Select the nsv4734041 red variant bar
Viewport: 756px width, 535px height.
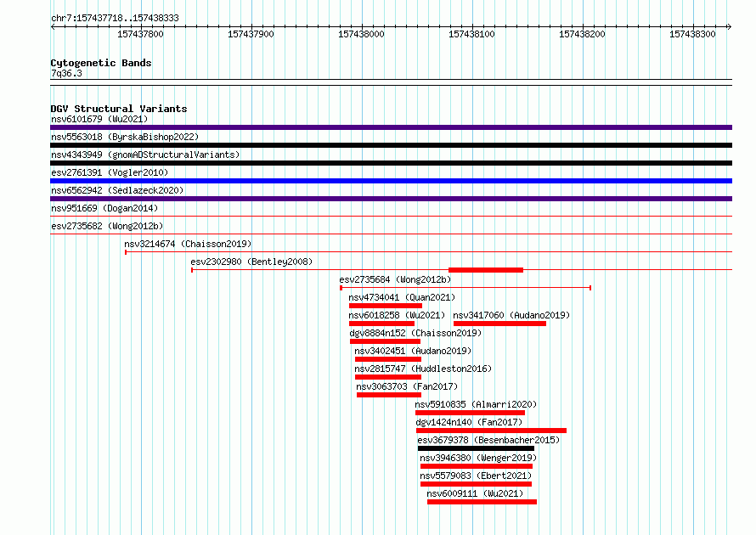click(x=386, y=306)
